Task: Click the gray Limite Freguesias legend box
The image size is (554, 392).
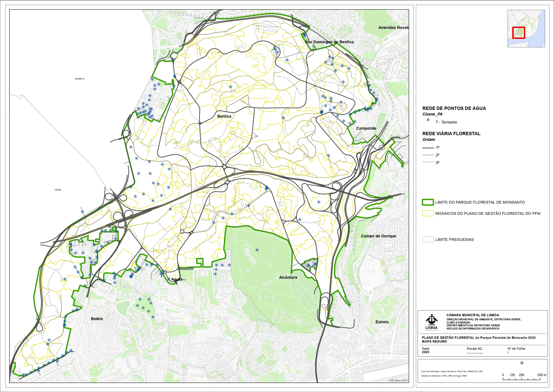Action: pos(428,239)
